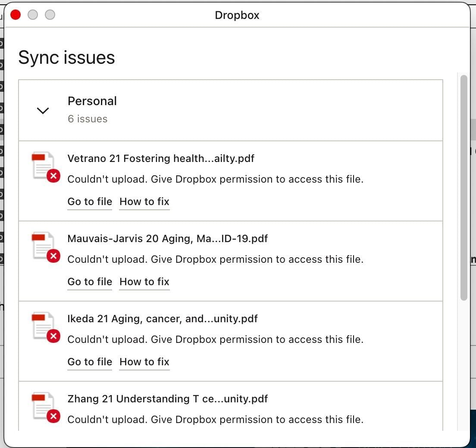
Task: Click the Sync issues page heading
Action: 66,58
